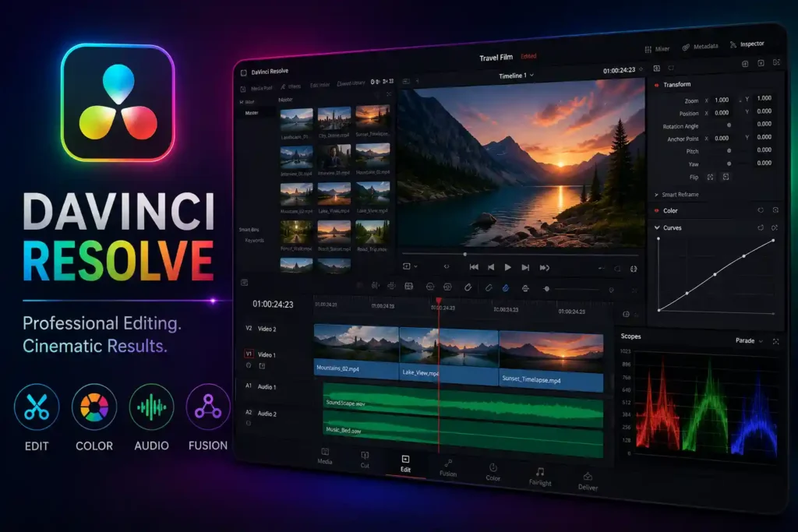Click the Flip vertical icon

pyautogui.click(x=726, y=177)
